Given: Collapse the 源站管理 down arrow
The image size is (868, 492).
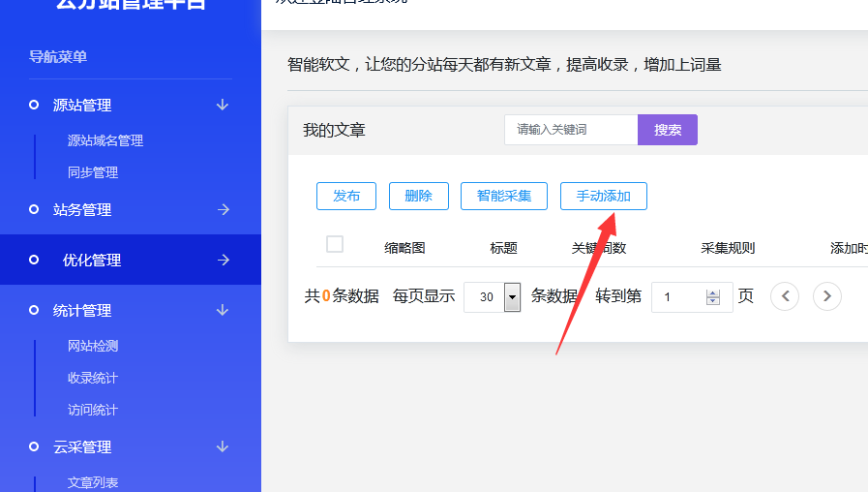Looking at the screenshot, I should click(x=223, y=105).
